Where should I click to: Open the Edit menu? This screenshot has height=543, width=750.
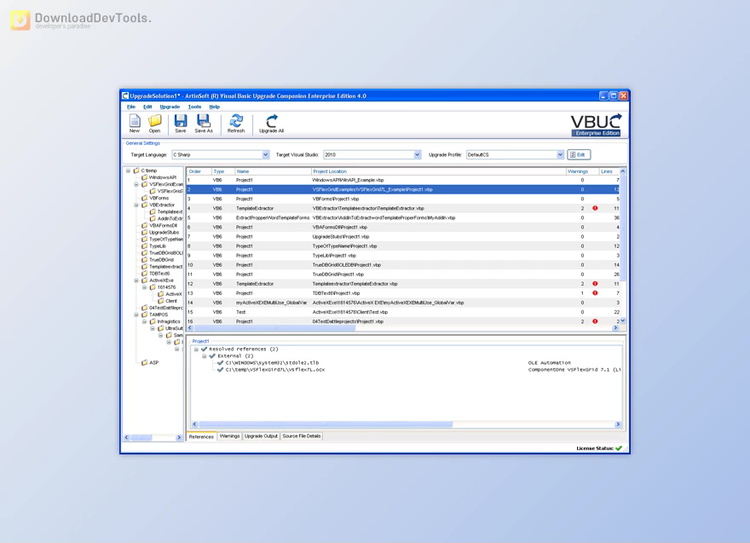coord(148,107)
